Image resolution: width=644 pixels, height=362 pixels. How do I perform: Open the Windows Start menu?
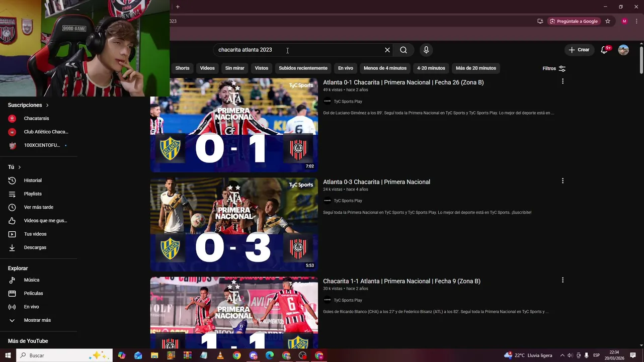coord(8,355)
